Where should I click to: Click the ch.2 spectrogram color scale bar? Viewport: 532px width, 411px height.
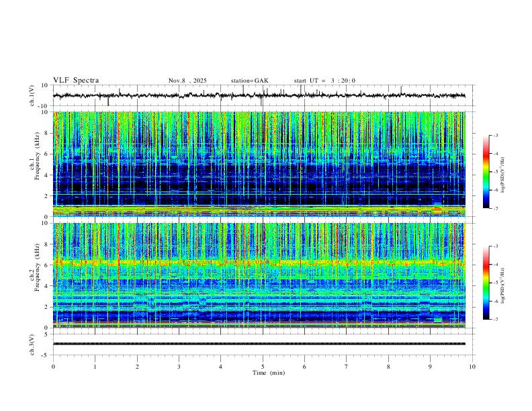(486, 283)
